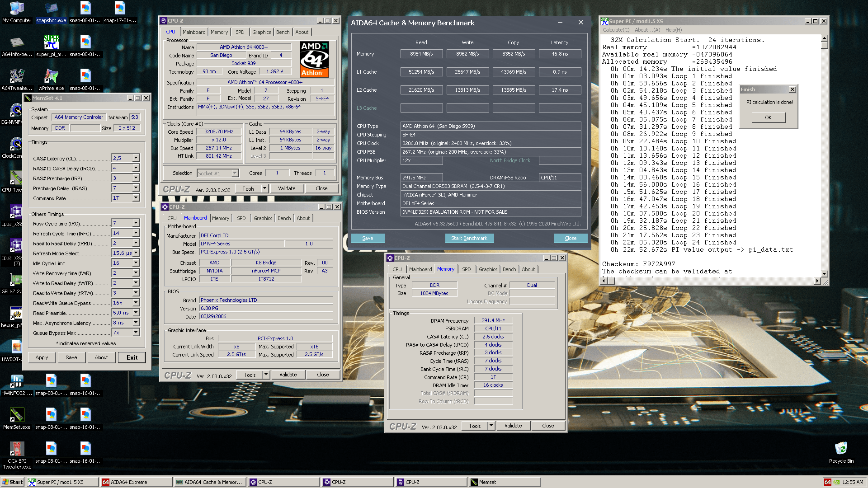Click the Core Speed 3205.70 MHz value
This screenshot has height=488, width=868.
click(219, 132)
